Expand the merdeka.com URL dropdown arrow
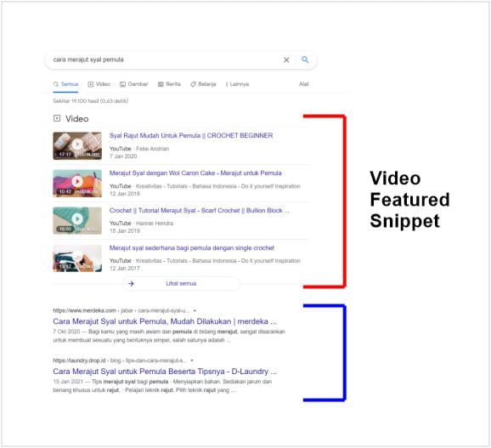 pos(195,311)
